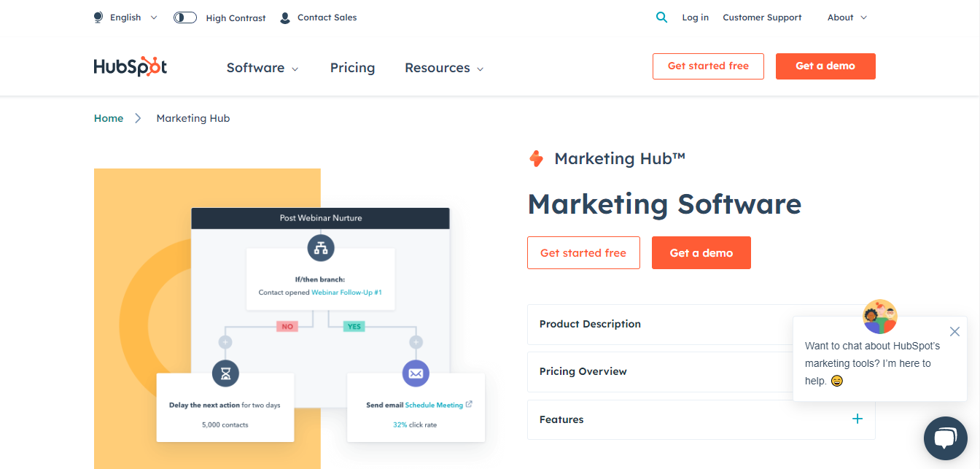Click Get started free under Marketing Software
Image resolution: width=980 pixels, height=469 pixels.
tap(583, 252)
